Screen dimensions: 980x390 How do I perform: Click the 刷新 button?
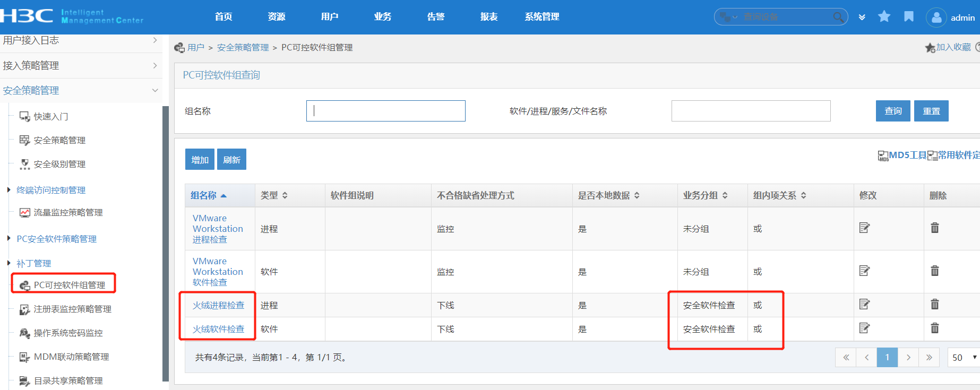[x=231, y=159]
